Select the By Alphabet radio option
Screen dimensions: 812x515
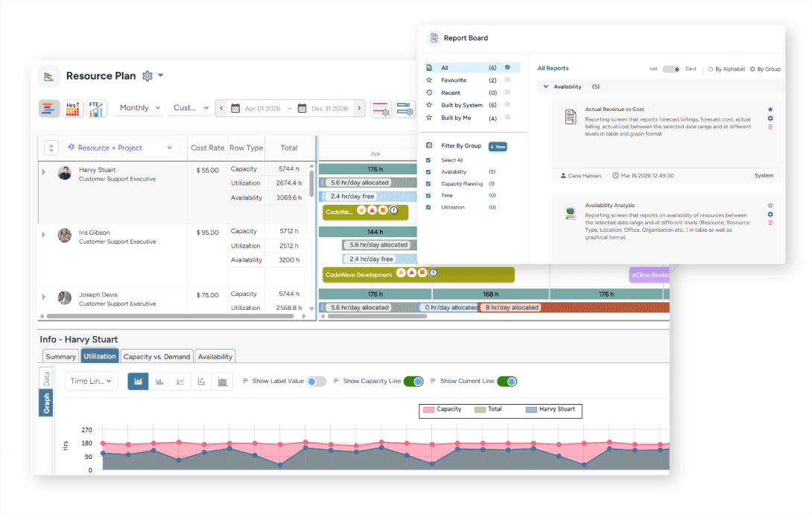711,69
